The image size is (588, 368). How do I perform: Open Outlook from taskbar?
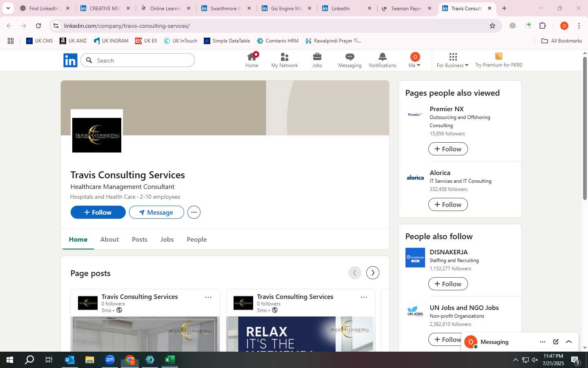[x=70, y=360]
